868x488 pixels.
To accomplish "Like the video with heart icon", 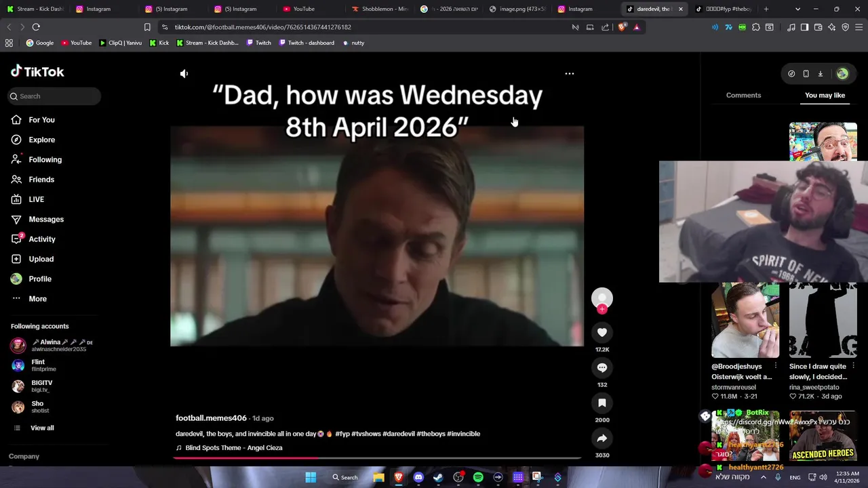I will 602,332.
